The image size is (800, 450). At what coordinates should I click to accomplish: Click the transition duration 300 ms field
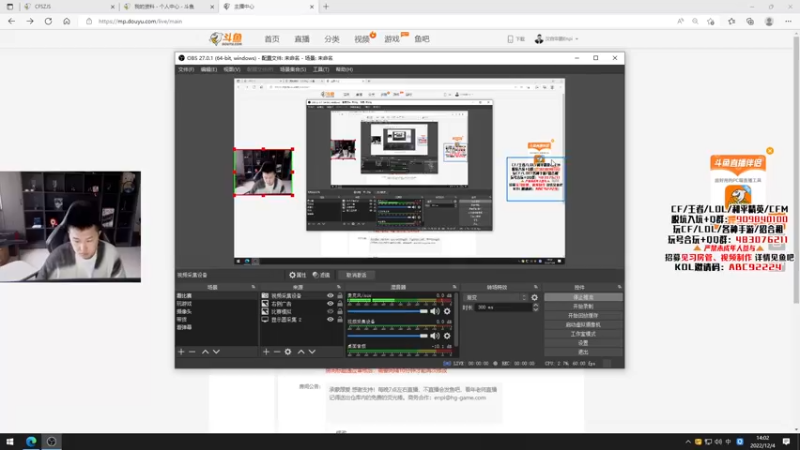coord(504,307)
